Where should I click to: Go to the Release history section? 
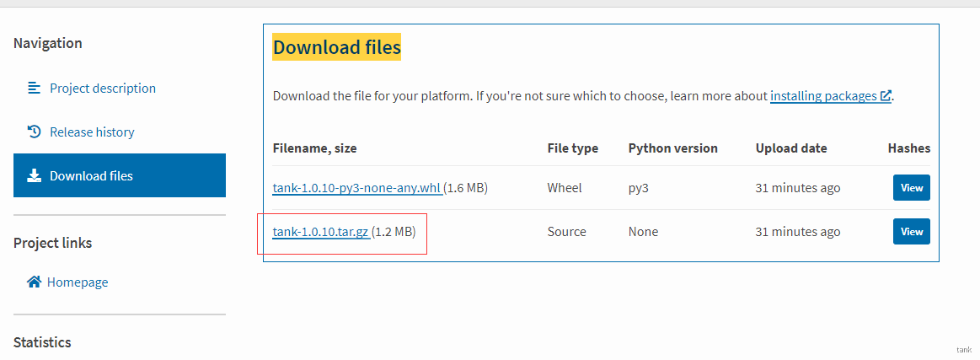click(92, 132)
